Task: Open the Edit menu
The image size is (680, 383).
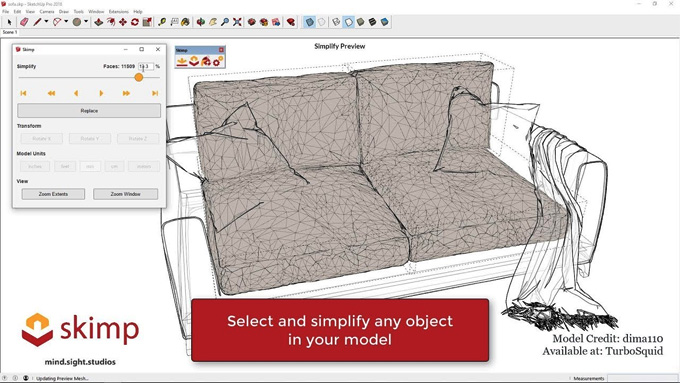Action: point(17,12)
